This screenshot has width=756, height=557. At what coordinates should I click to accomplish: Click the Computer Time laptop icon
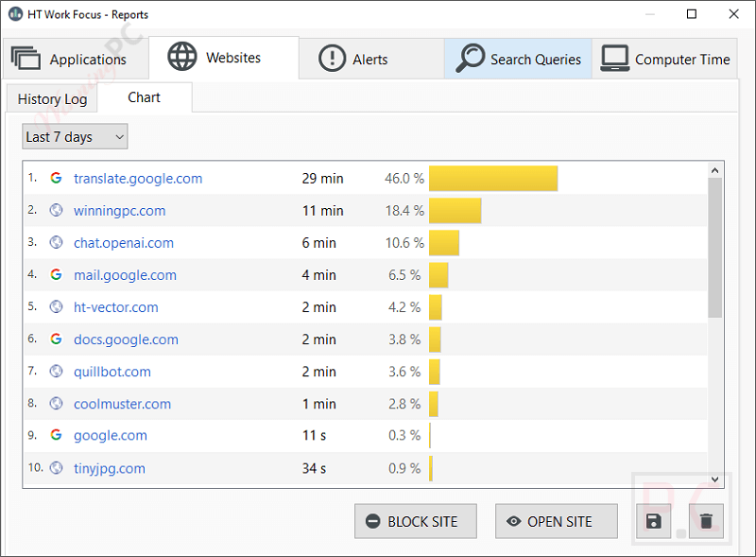[615, 59]
